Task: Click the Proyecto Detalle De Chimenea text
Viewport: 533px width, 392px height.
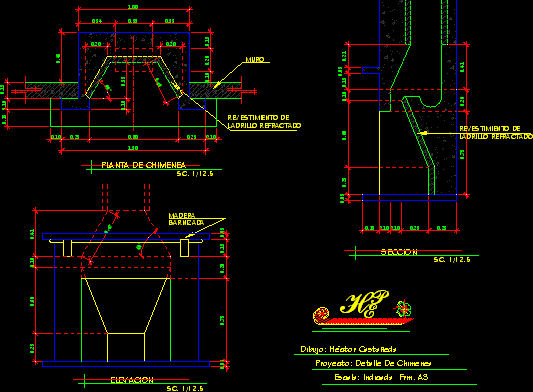Action: [x=373, y=363]
